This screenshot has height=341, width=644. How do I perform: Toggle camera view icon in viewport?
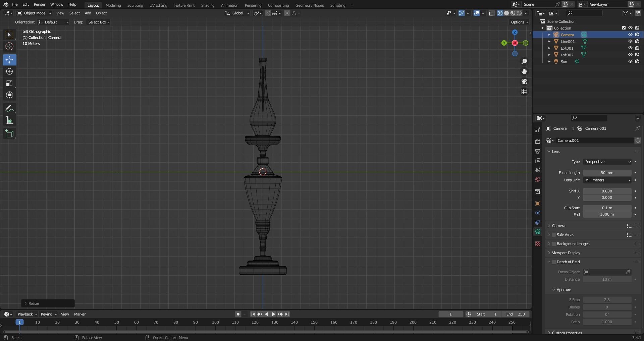(x=524, y=81)
